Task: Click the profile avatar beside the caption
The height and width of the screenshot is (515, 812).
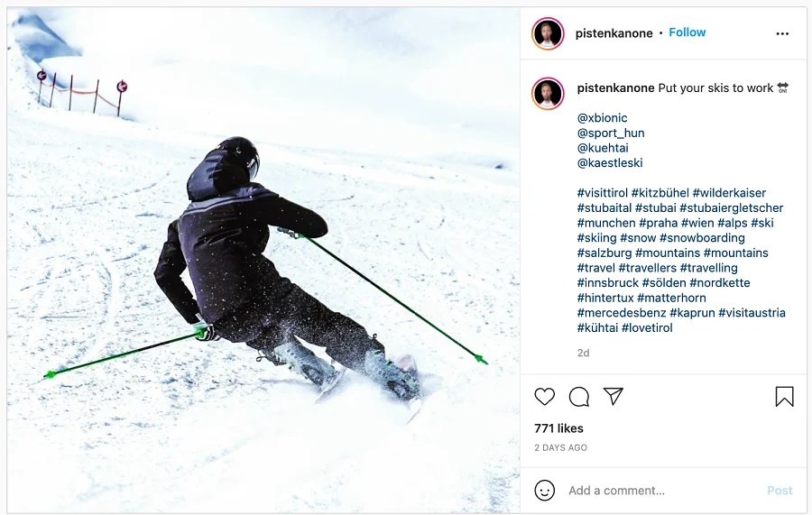Action: pos(548,94)
